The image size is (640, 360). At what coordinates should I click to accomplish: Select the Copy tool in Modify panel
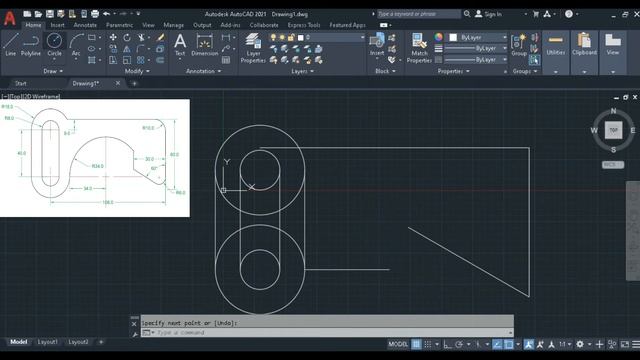click(x=113, y=49)
